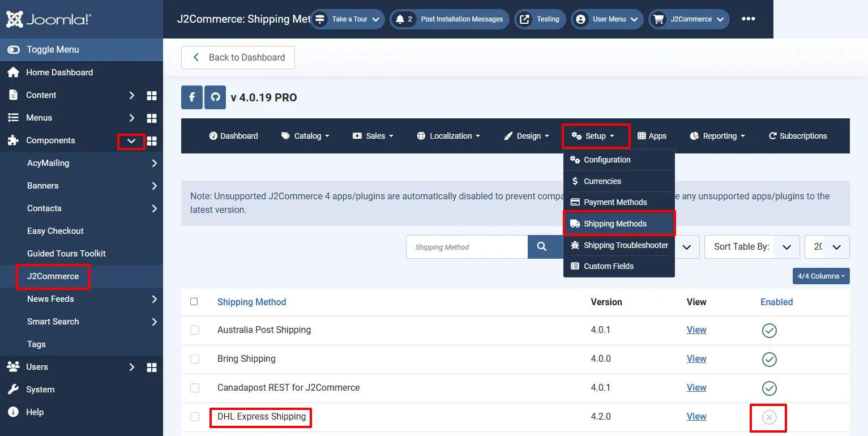This screenshot has width=868, height=436.
Task: Click Back to Dashboard button
Action: coord(238,57)
